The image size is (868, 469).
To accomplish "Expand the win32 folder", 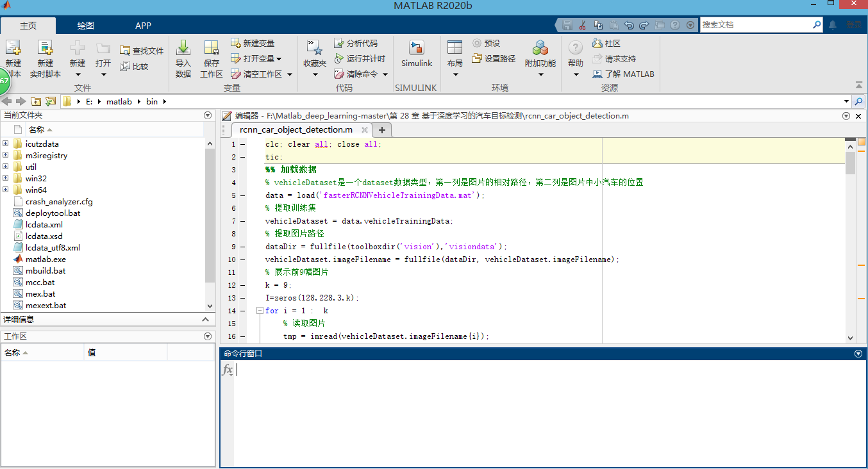I will (6, 178).
